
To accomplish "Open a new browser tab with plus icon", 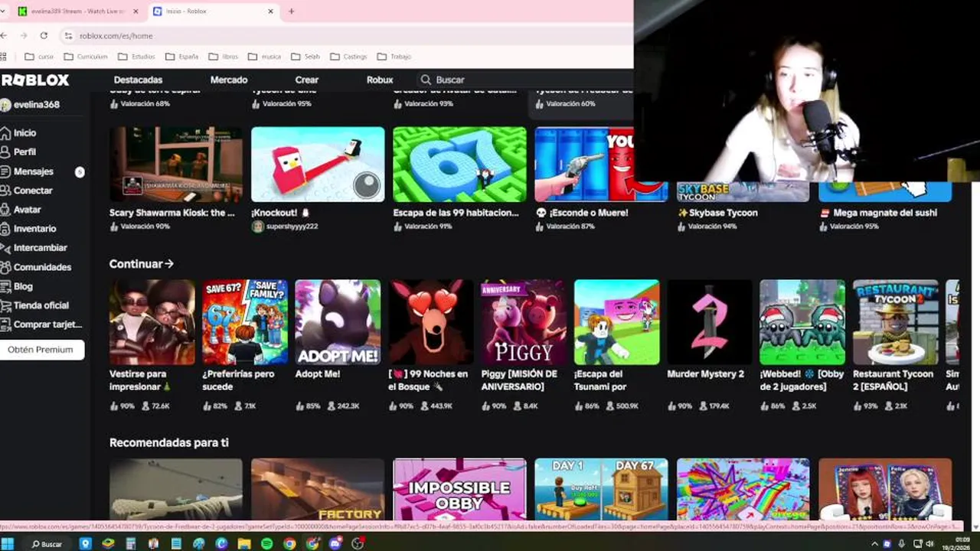I will [x=291, y=11].
